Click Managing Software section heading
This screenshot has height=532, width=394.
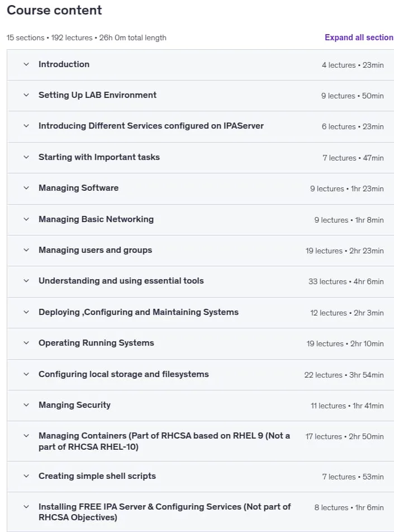[x=79, y=188]
